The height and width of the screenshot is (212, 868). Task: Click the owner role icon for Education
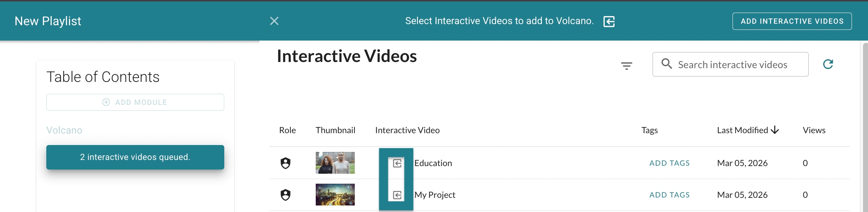click(286, 163)
